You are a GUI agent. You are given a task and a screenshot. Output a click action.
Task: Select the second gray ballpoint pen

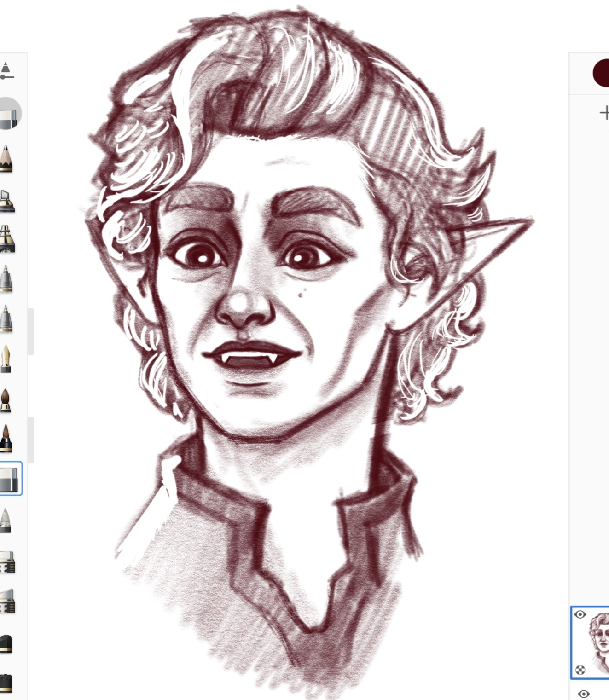(x=6, y=318)
